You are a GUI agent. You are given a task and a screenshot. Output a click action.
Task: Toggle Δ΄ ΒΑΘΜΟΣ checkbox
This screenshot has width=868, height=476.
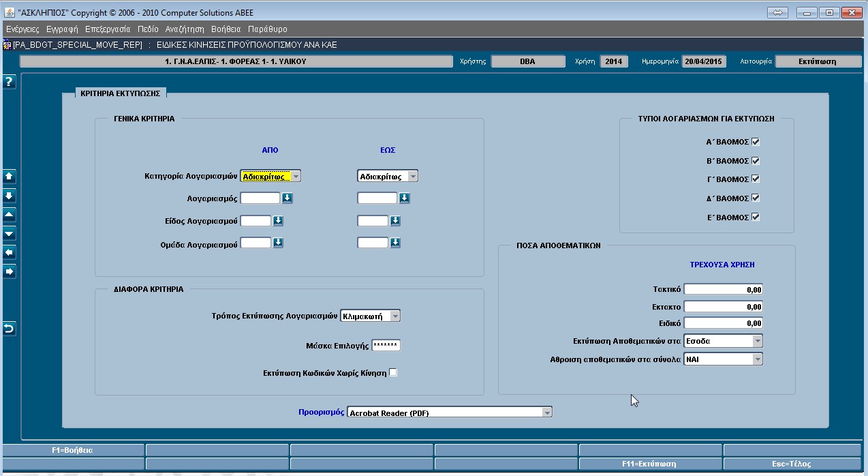click(756, 198)
